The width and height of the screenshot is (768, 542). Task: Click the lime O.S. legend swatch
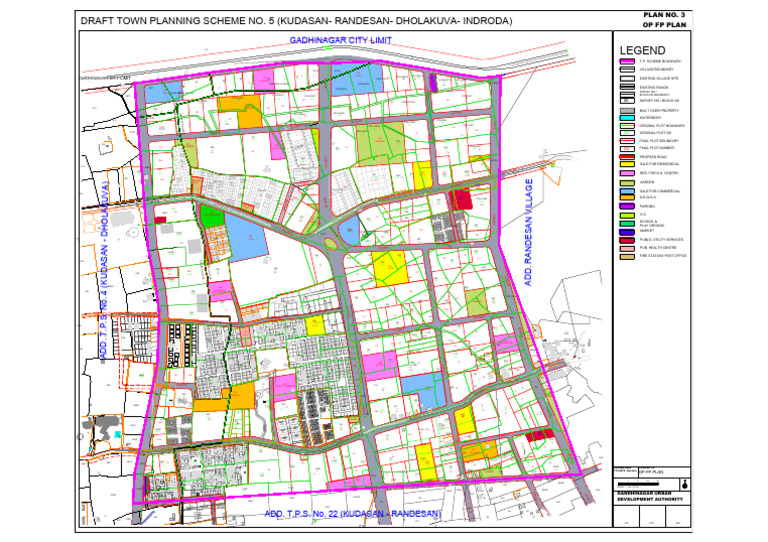627,215
